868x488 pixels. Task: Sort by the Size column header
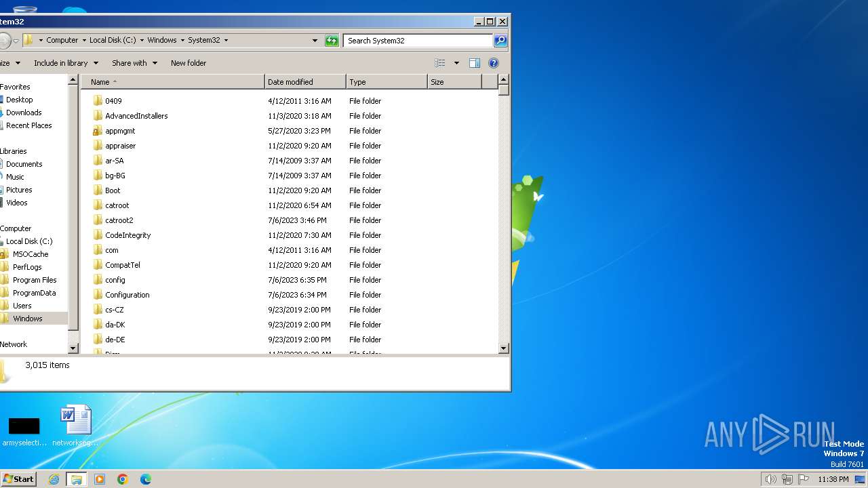454,82
